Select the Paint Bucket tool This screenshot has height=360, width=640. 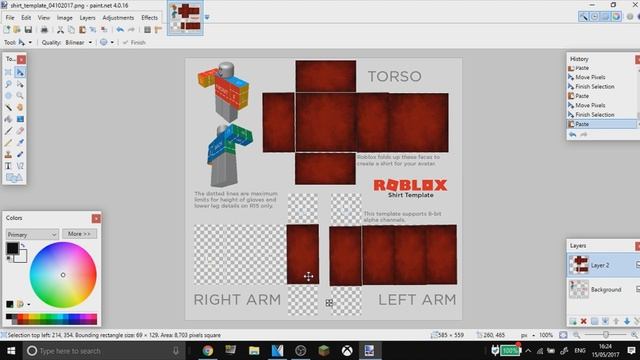(8, 119)
